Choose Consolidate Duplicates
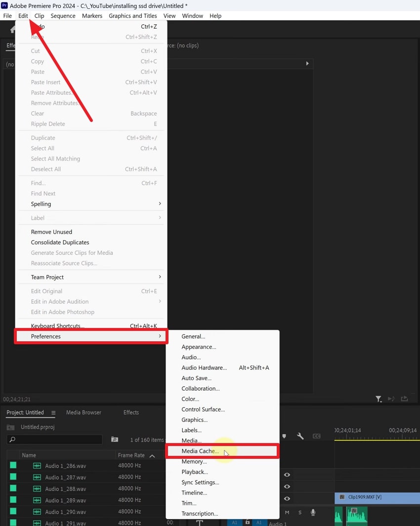Screen dimensions: 420x526 click(x=91, y=242)
